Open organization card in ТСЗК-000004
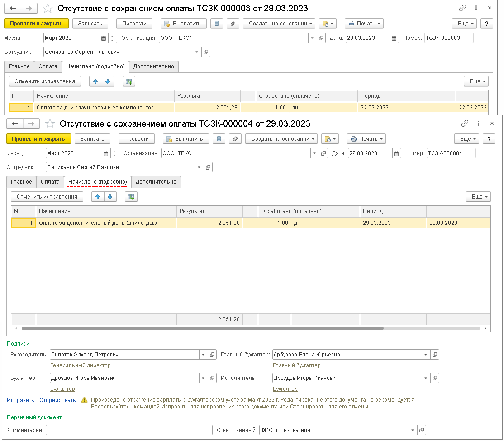The image size is (504, 441). tap(323, 153)
